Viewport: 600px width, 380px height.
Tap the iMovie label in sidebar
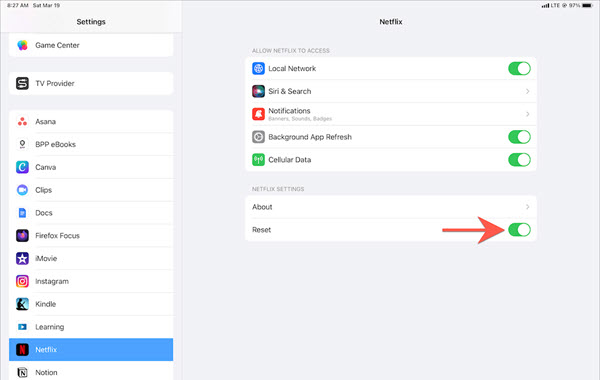pos(46,258)
